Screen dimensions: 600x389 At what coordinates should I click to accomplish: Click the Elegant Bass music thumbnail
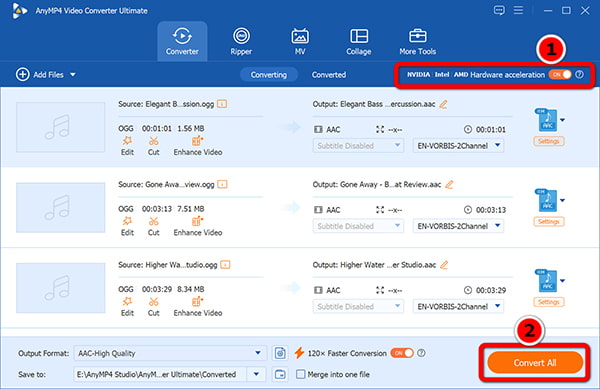tap(60, 127)
